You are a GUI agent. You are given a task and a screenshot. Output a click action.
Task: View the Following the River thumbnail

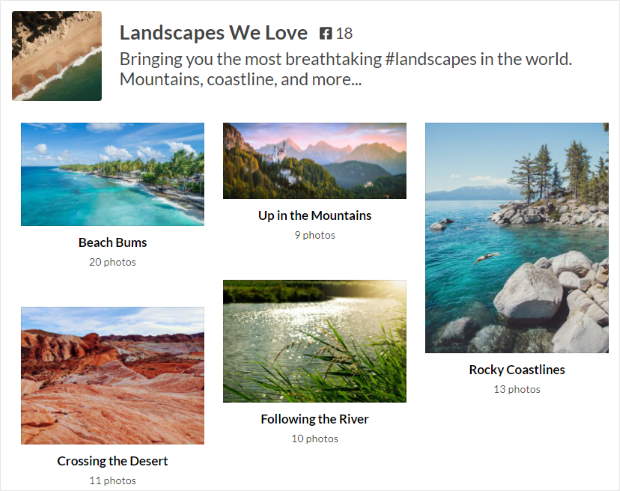coord(314,341)
